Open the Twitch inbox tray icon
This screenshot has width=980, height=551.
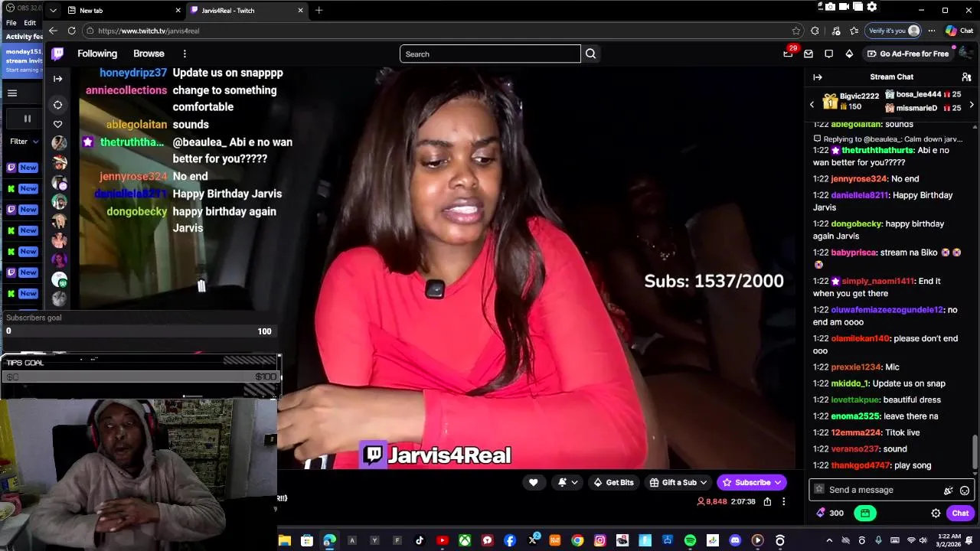tap(808, 54)
